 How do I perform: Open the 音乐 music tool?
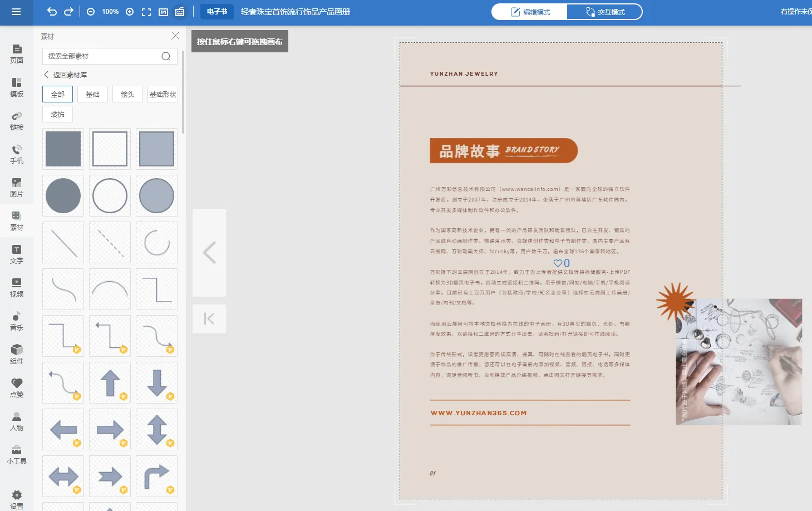tap(17, 321)
